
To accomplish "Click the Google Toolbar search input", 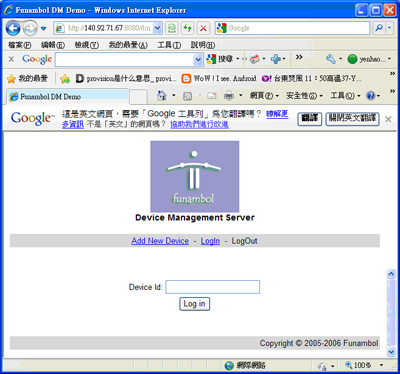I will click(x=124, y=60).
